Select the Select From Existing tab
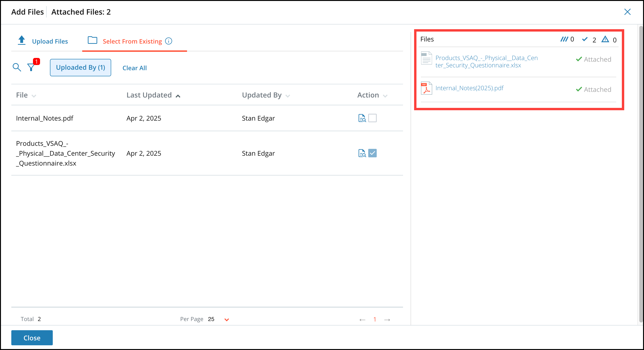This screenshot has width=644, height=350. [x=132, y=41]
